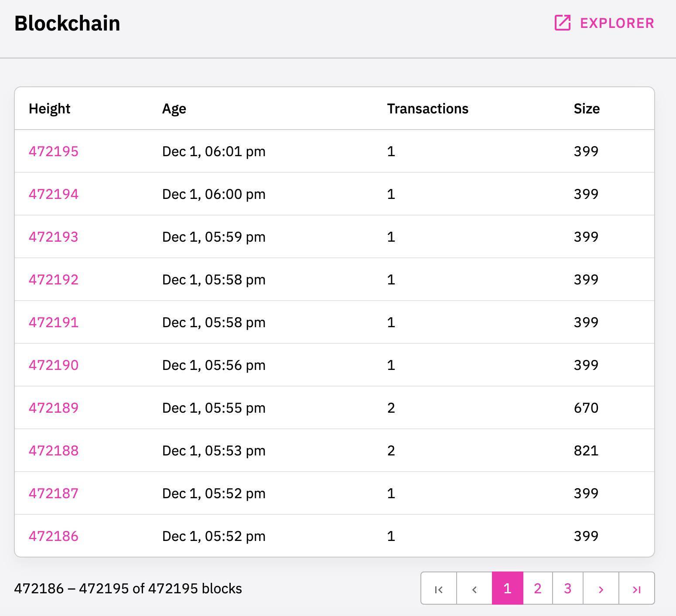View block height 472191
The image size is (676, 616).
coord(53,322)
